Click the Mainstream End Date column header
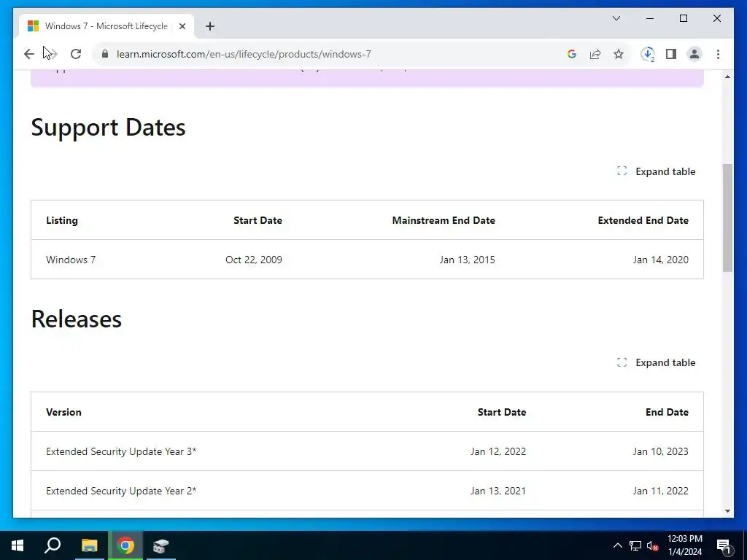The width and height of the screenshot is (747, 560). (444, 220)
